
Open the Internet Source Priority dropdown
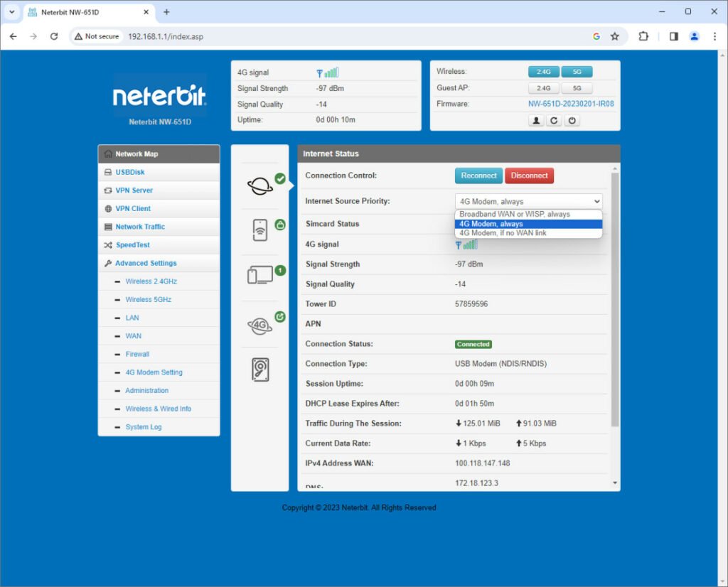(x=528, y=202)
